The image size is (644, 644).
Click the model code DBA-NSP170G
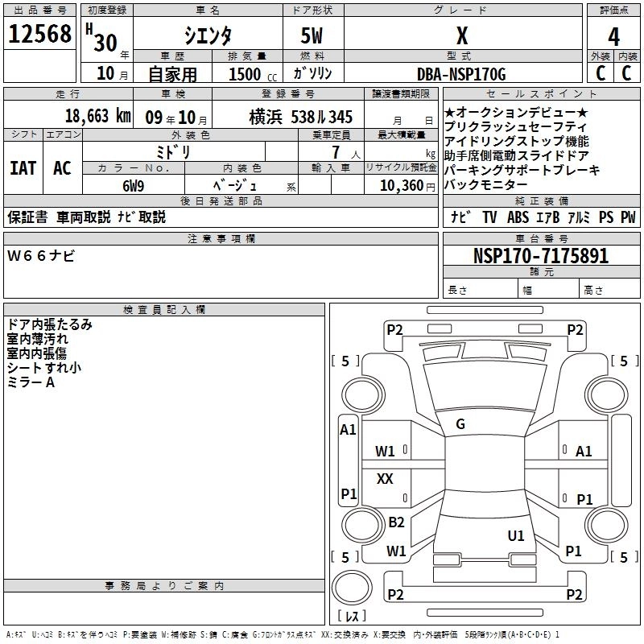pos(461,74)
